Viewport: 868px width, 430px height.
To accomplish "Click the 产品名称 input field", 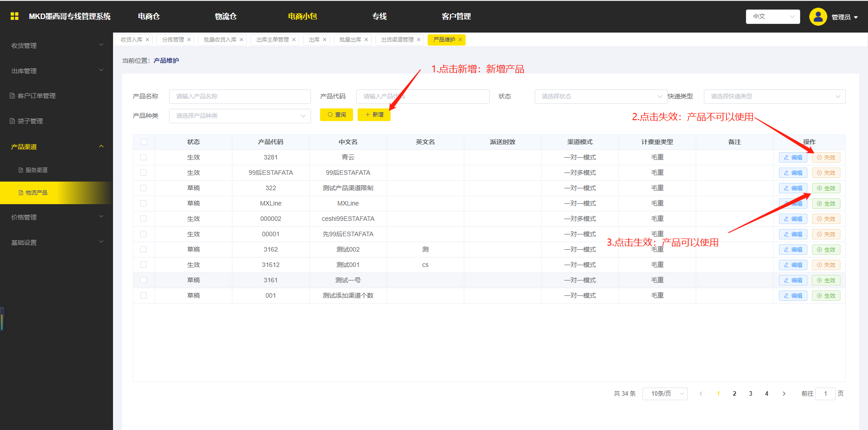I will (240, 97).
